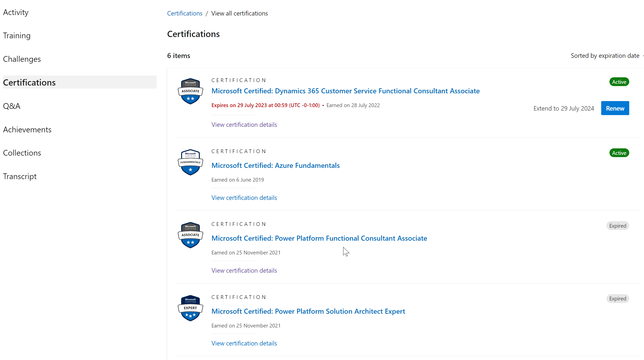Open the Transcript page
The height and width of the screenshot is (360, 644).
[x=20, y=176]
